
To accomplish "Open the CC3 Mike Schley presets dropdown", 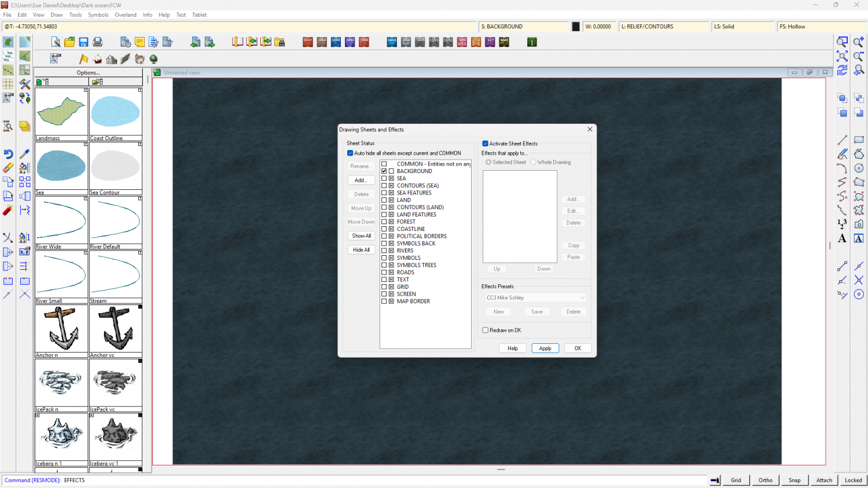I will (536, 298).
